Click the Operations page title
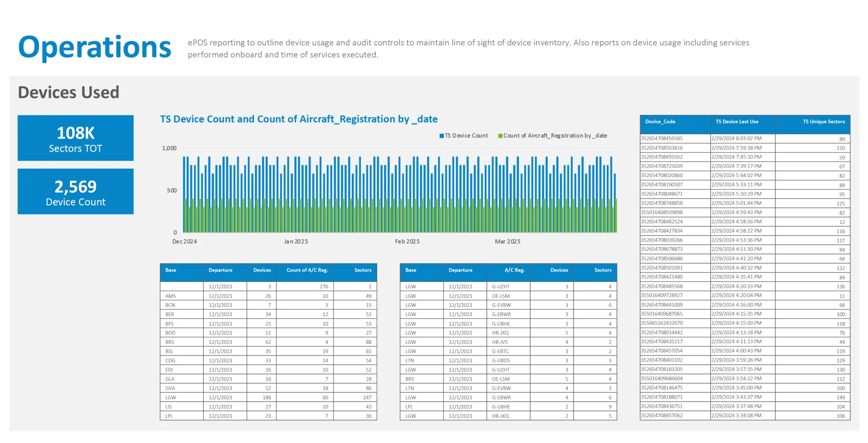868x443 pixels. (x=94, y=47)
